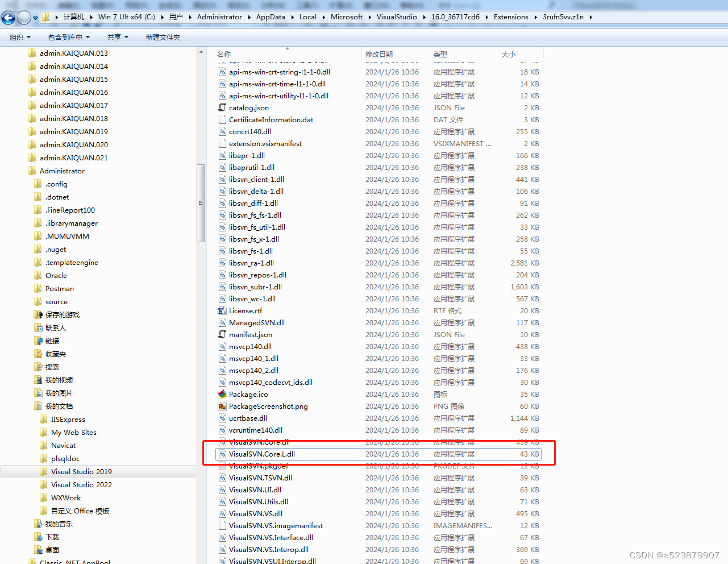Click the 新建文件夹 toolbar item
The image size is (728, 564).
[x=163, y=36]
